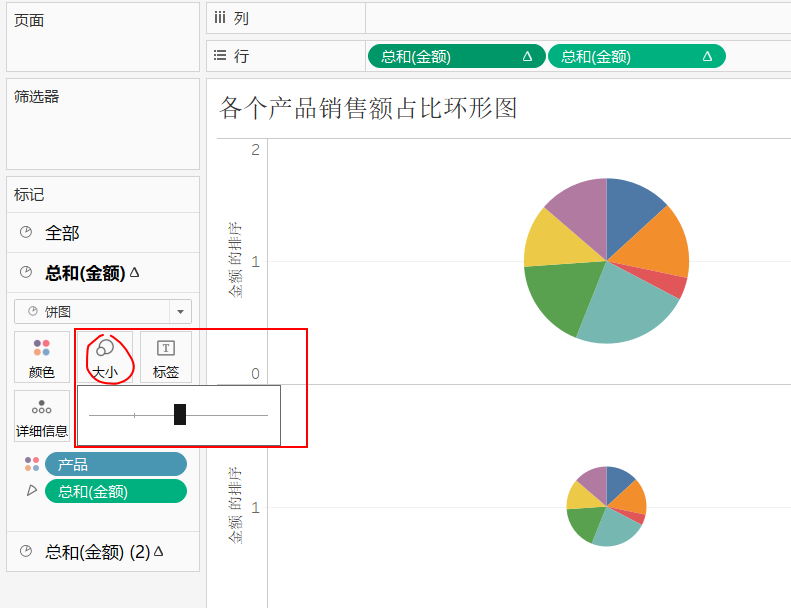Click the angle icon beside the green 总和(金额) marks pill
The image size is (791, 608).
click(x=32, y=491)
